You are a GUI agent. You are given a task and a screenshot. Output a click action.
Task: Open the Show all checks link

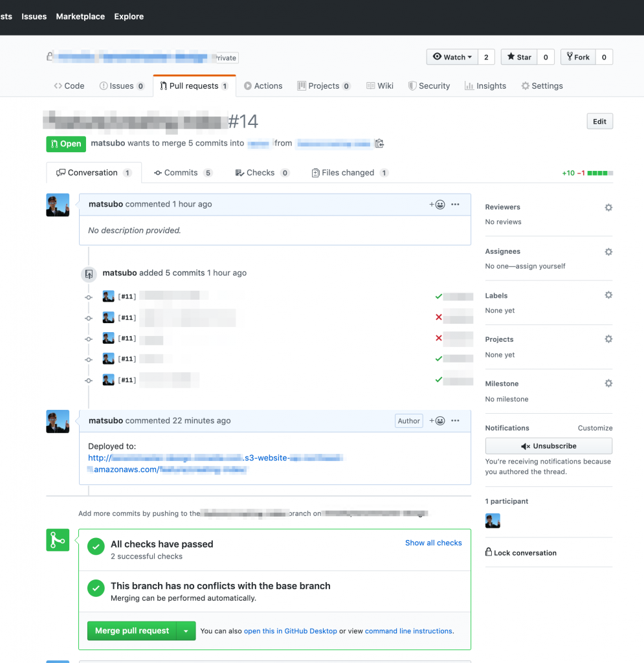tap(433, 543)
